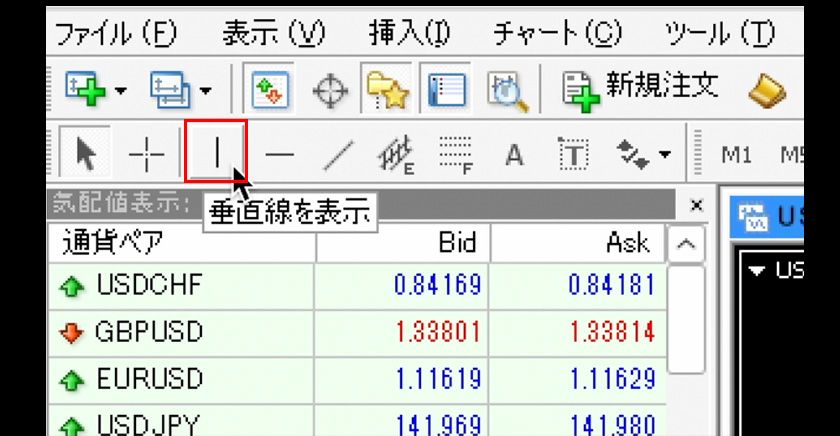Select the text 'A' tool
The height and width of the screenshot is (436, 840).
click(x=514, y=154)
